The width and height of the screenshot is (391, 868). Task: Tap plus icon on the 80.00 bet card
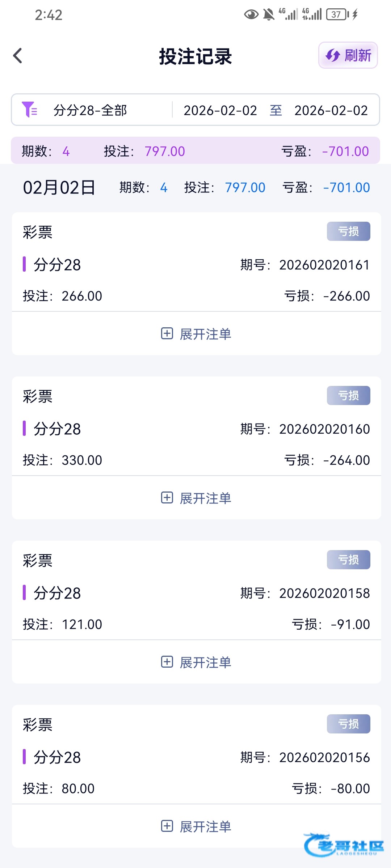click(167, 826)
